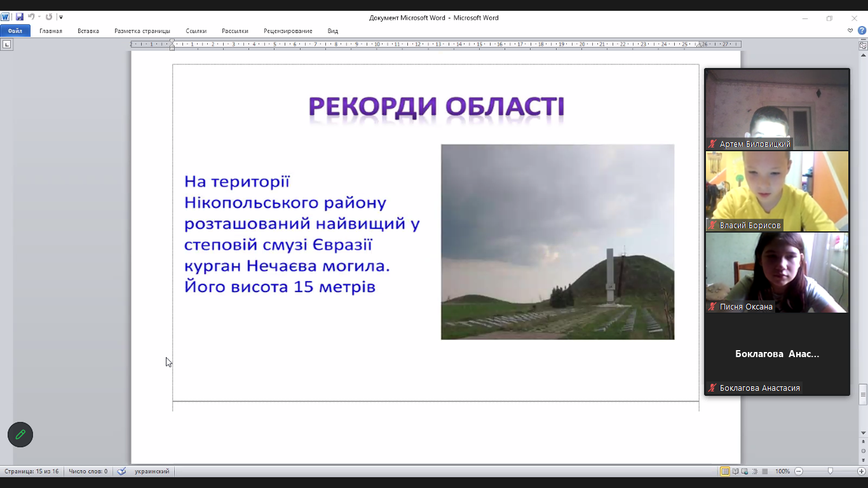This screenshot has width=868, height=488.
Task: Switch to Full Screen Reading view
Action: [x=735, y=471]
